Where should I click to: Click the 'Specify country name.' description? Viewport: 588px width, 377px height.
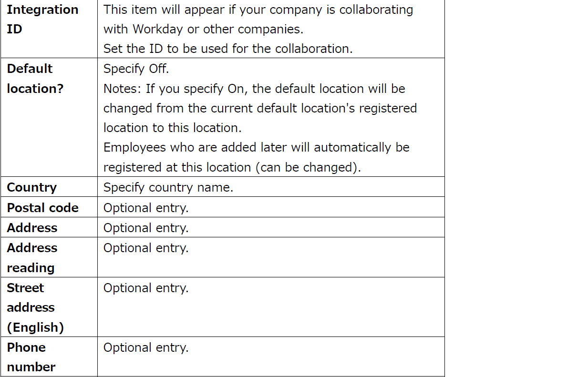click(x=168, y=187)
